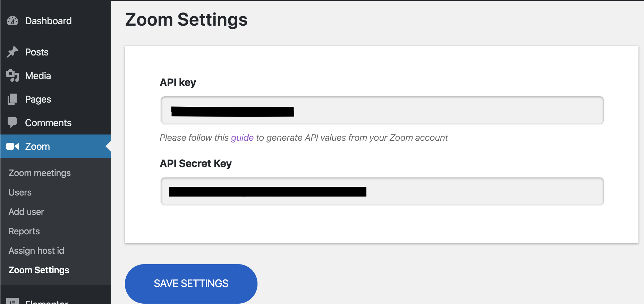Viewport: 644px width, 304px height.
Task: Choose Add user submenu entry
Action: [26, 212]
